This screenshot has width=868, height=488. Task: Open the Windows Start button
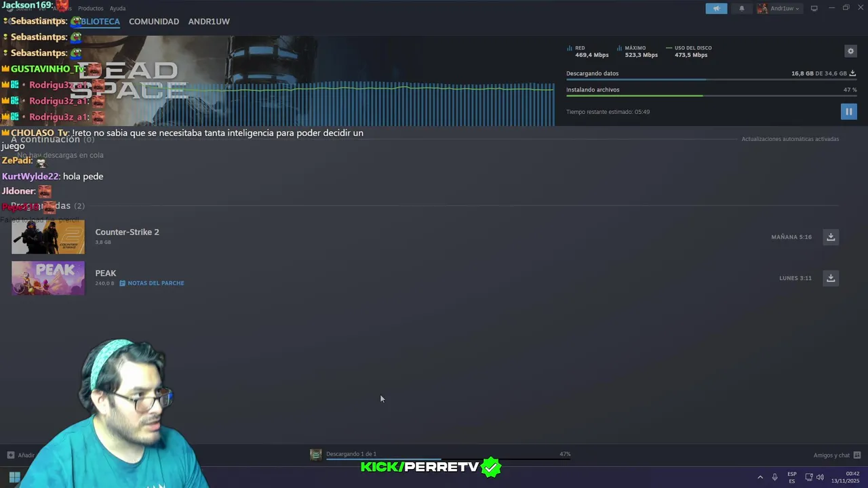14,477
